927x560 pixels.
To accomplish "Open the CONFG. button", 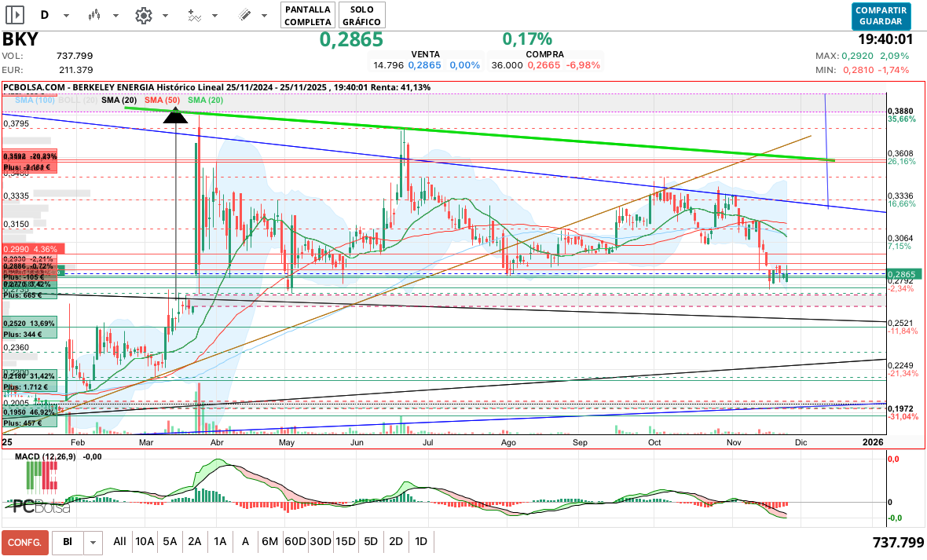I will 24,542.
